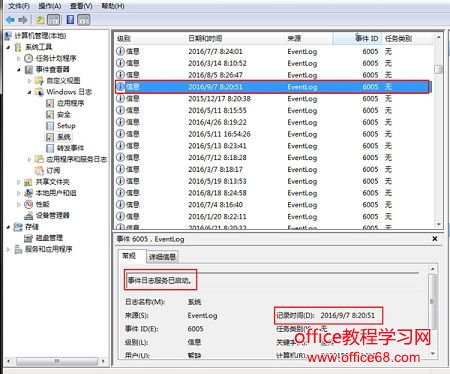This screenshot has height=374, width=450.
Task: Click the tree pane horizontal scrollbar thumb
Action: coord(57,361)
